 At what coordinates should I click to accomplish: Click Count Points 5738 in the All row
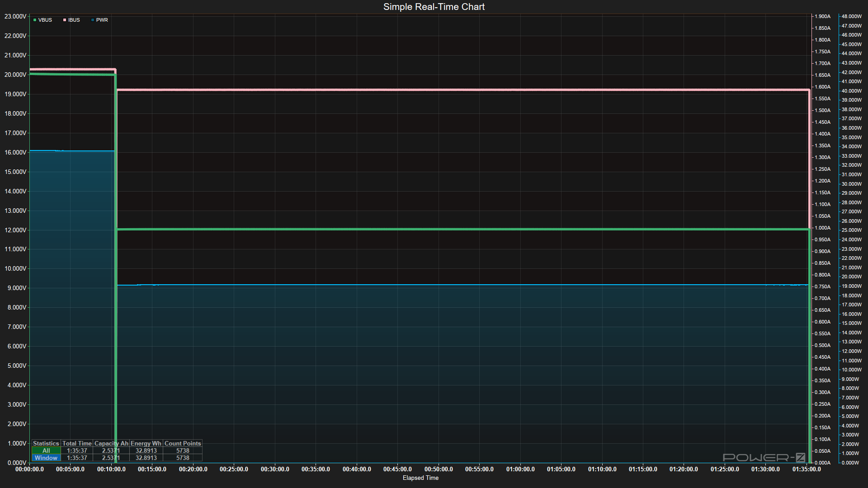[x=183, y=450]
